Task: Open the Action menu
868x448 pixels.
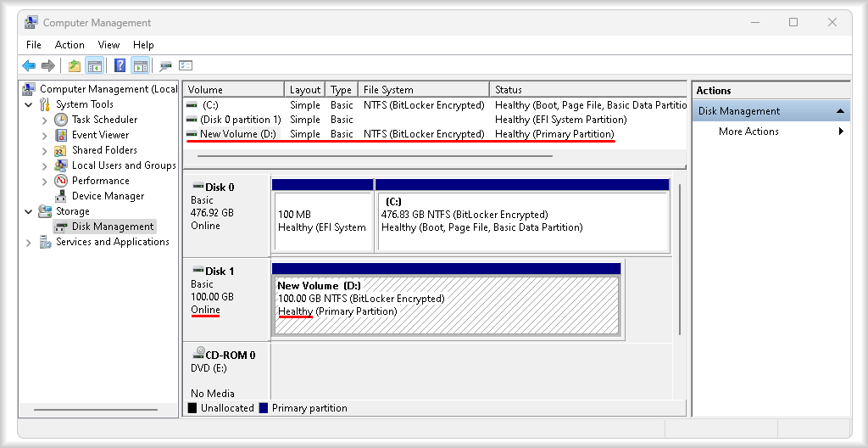Action: coord(70,45)
